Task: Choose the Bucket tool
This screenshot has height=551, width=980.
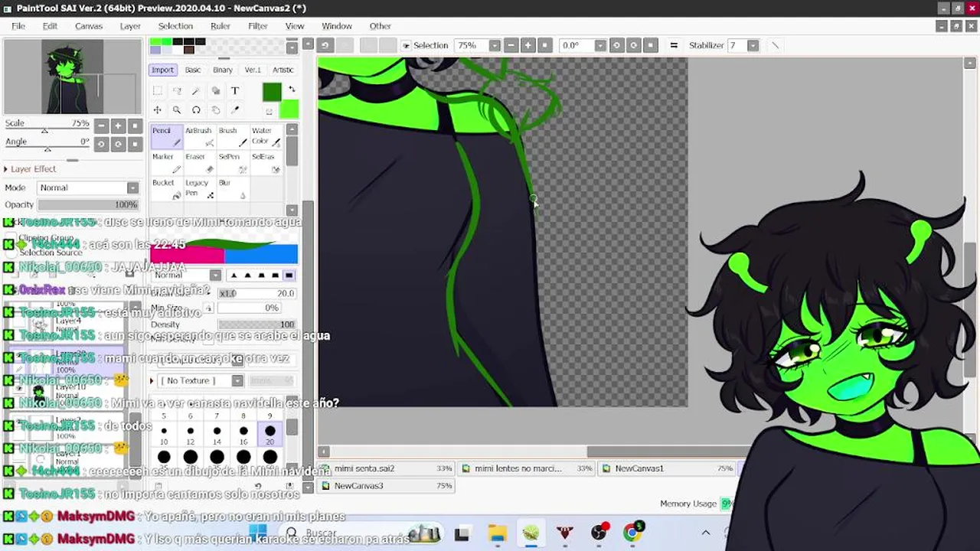Action: point(166,189)
